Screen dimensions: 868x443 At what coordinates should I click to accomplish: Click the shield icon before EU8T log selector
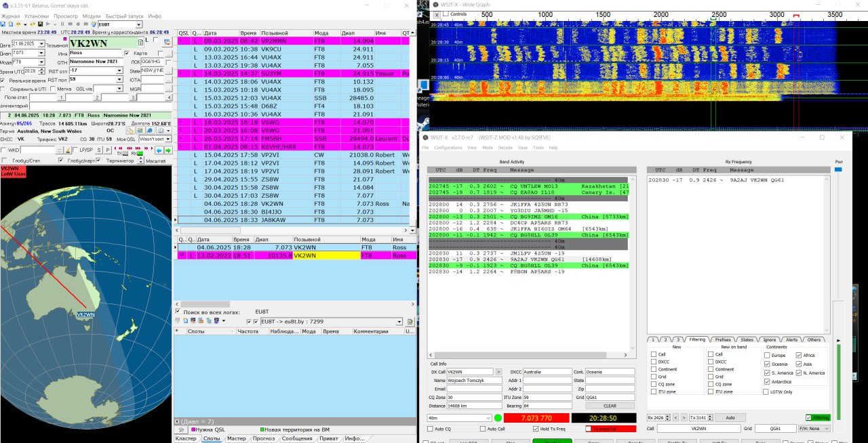point(92,25)
